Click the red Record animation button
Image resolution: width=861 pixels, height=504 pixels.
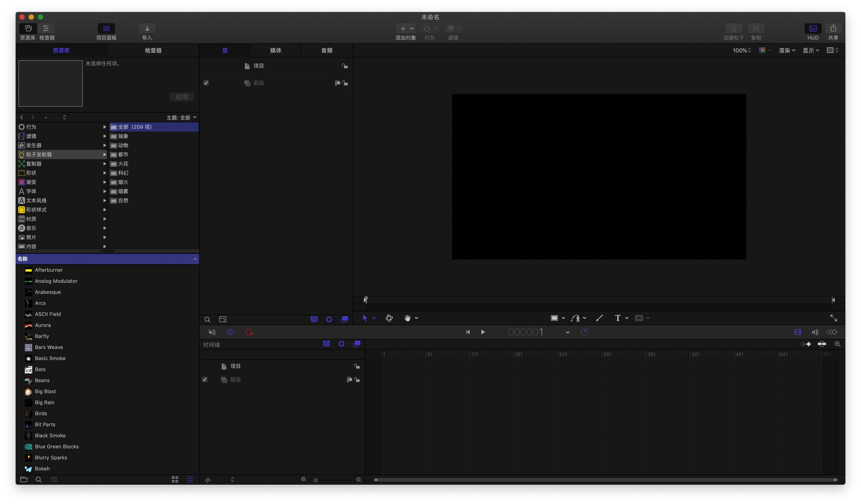tap(249, 332)
